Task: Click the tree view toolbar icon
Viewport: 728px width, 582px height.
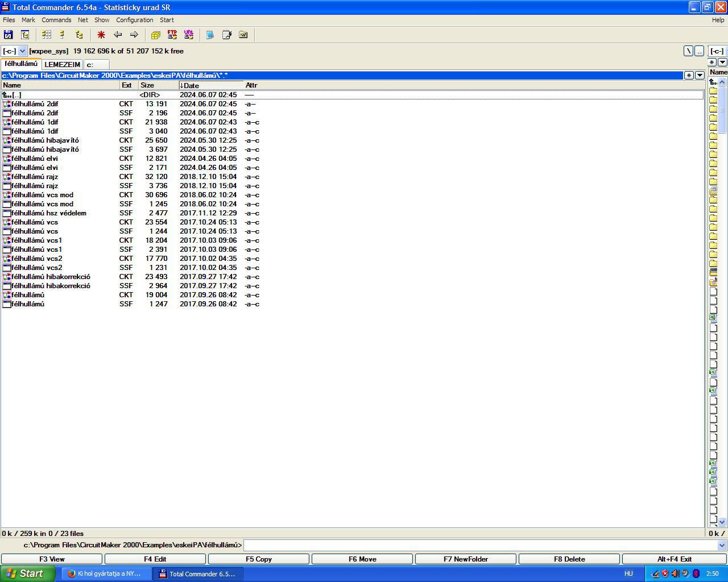Action: point(79,35)
